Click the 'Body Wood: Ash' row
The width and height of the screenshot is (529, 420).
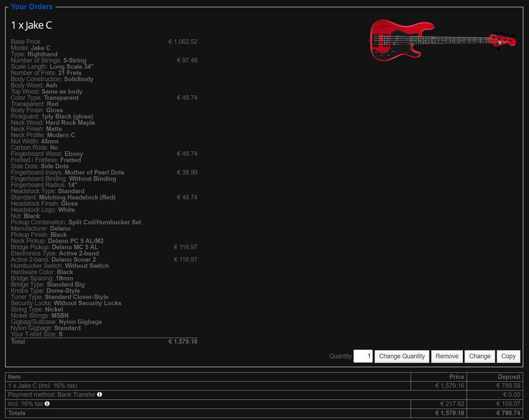(x=34, y=85)
